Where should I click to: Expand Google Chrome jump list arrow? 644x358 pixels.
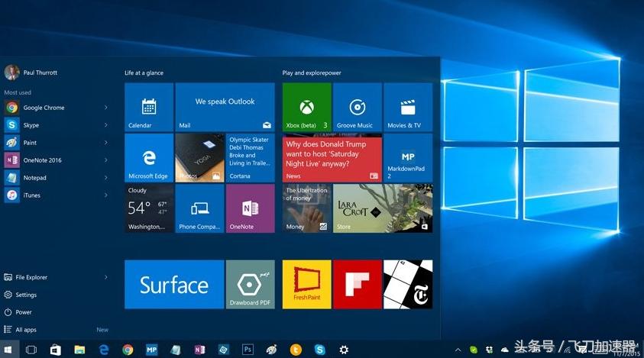point(106,108)
